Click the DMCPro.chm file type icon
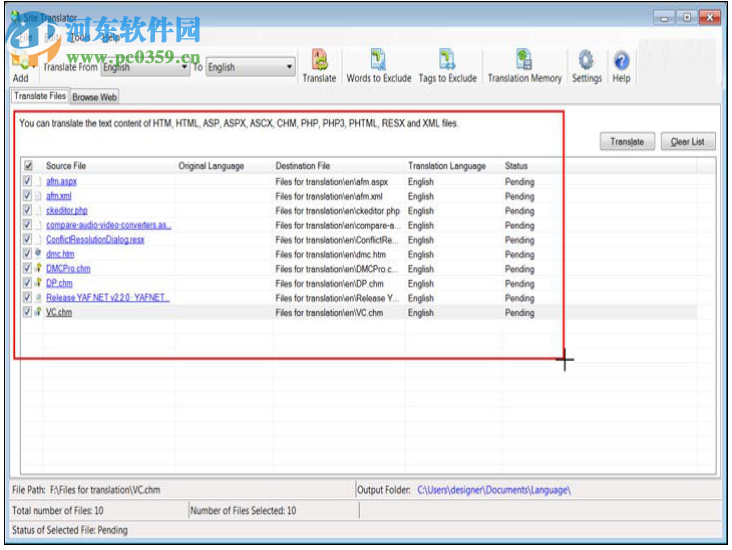 coord(38,268)
